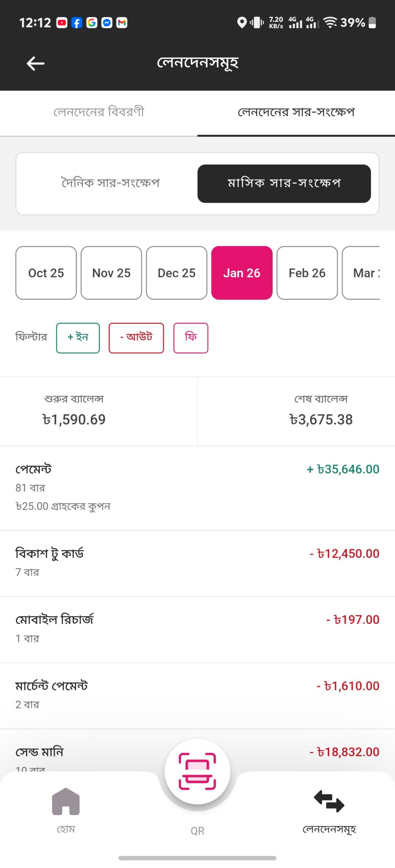Toggle the '- আউট' filter chip
The height and width of the screenshot is (868, 395).
[x=136, y=338]
